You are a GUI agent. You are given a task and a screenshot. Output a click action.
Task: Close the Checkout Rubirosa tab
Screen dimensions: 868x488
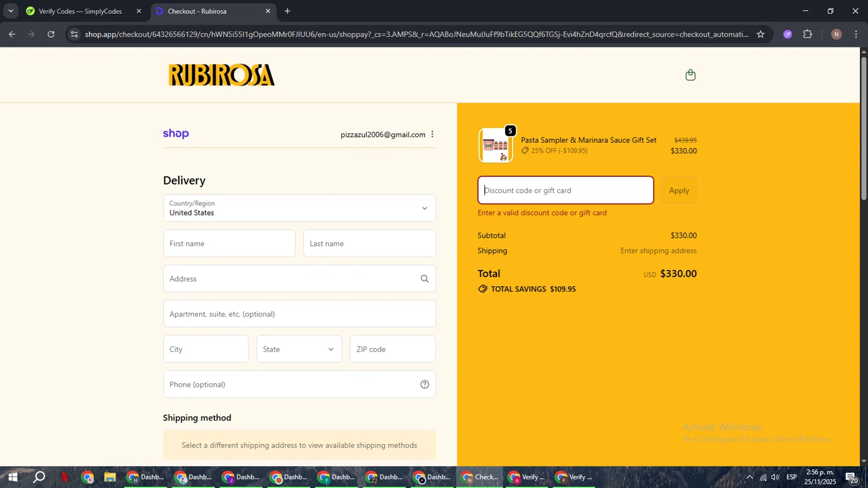coord(268,11)
